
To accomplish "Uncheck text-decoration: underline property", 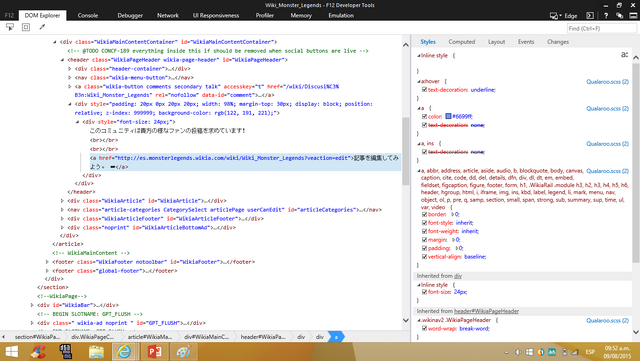I will 424,89.
